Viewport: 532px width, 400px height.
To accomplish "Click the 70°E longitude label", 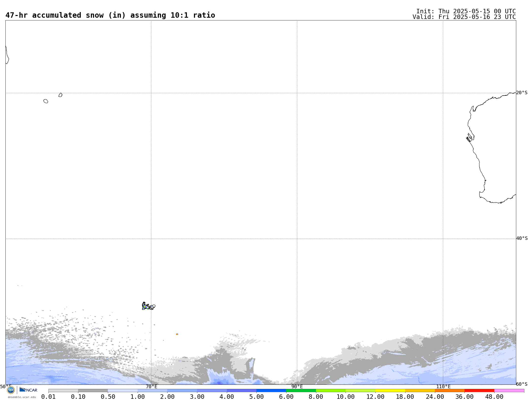I will tap(151, 386).
